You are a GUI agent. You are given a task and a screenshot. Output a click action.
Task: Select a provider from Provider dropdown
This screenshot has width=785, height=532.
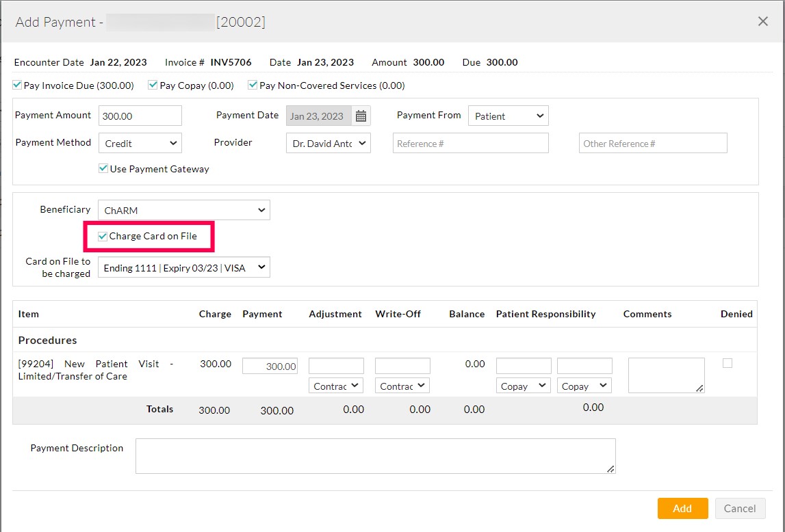328,144
